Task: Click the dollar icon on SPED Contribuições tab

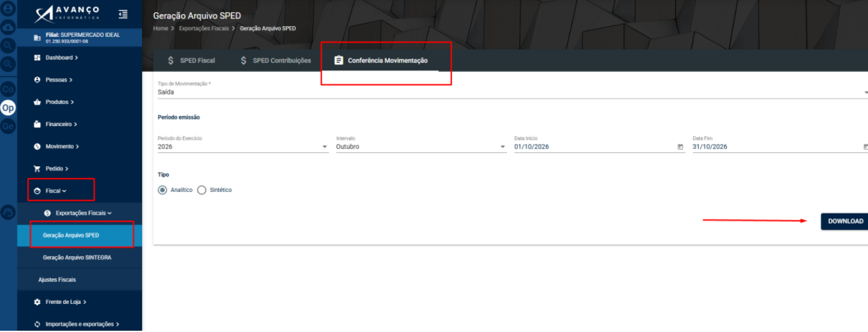Action: click(x=243, y=61)
